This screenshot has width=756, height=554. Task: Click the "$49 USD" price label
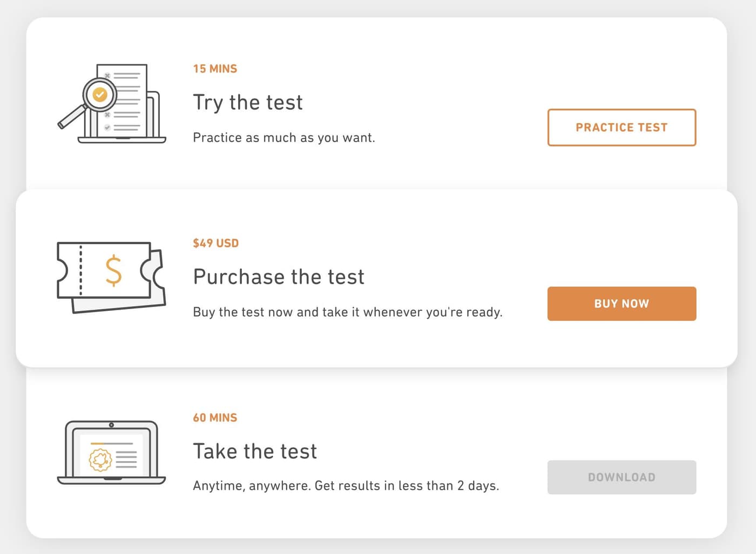(x=215, y=243)
